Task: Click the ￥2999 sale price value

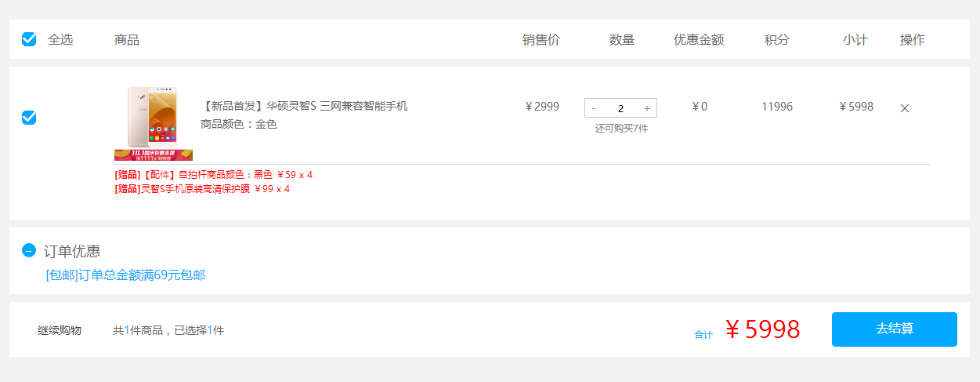Action: point(542,107)
